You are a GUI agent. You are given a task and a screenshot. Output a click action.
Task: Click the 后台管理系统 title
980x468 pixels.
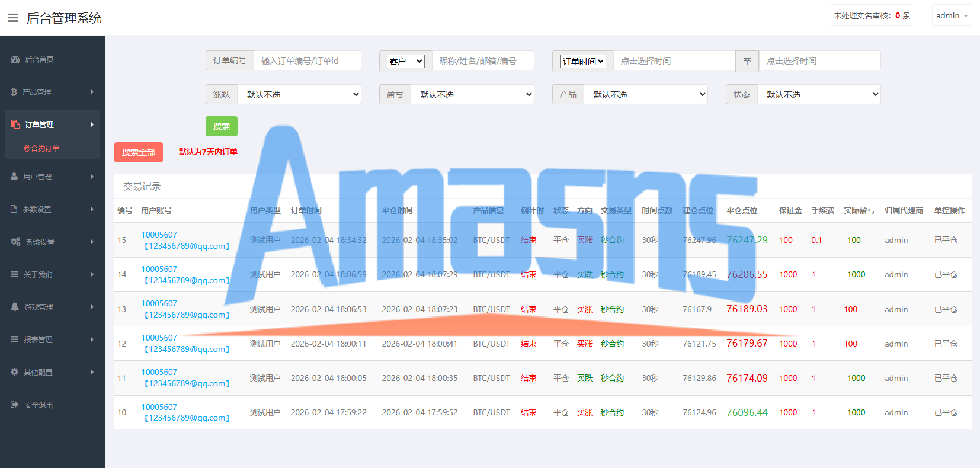[64, 18]
